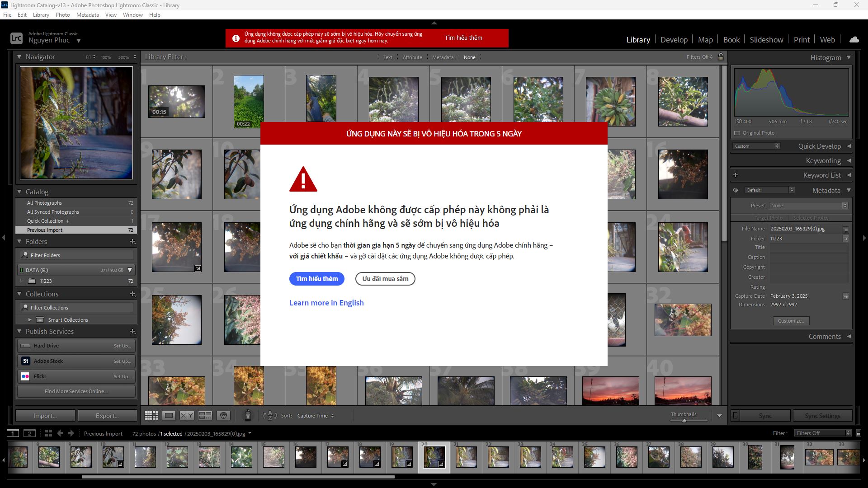868x488 pixels.
Task: Click the Folder go-to arrow icon
Action: coord(845,239)
